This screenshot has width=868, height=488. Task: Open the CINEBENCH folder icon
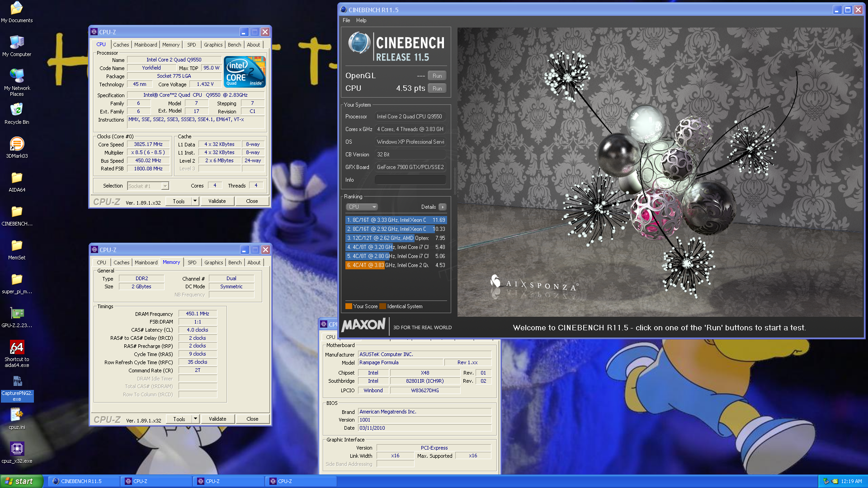17,216
